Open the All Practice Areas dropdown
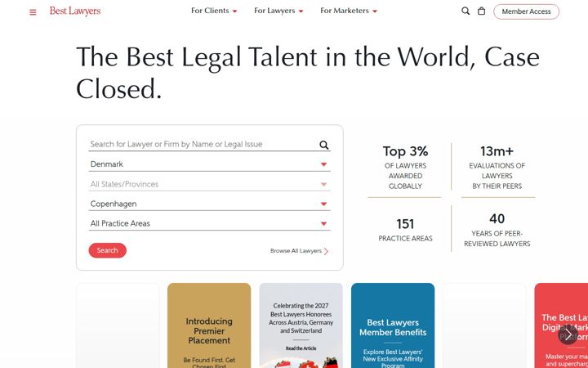This screenshot has height=368, width=588. [209, 223]
